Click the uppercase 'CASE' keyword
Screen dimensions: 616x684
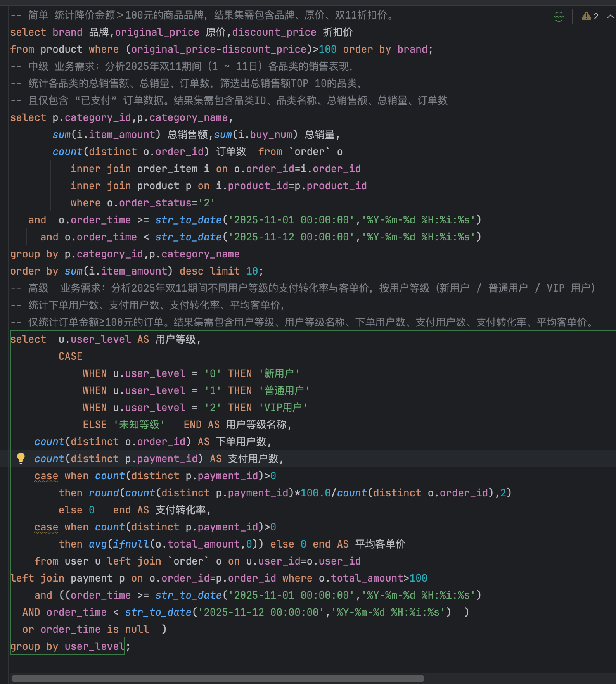pos(71,356)
